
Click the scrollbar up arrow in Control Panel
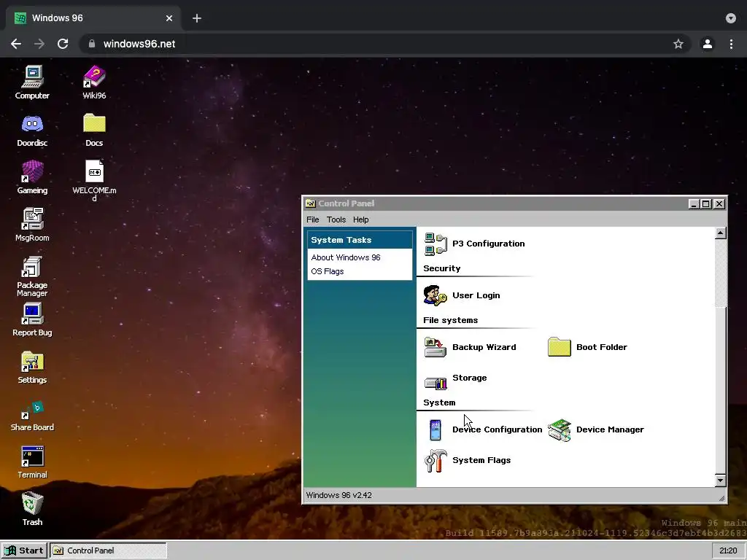pos(721,233)
